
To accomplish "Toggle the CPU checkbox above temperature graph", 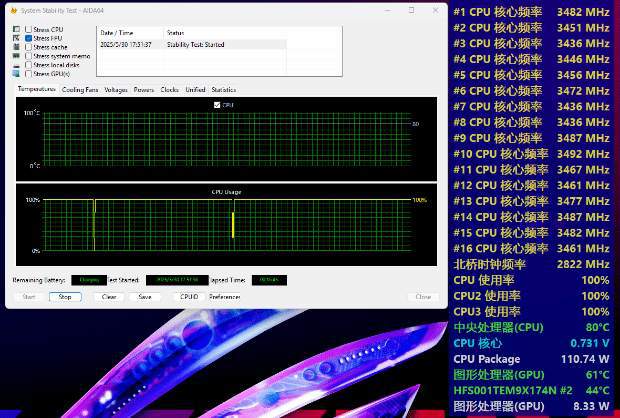I will click(x=217, y=105).
